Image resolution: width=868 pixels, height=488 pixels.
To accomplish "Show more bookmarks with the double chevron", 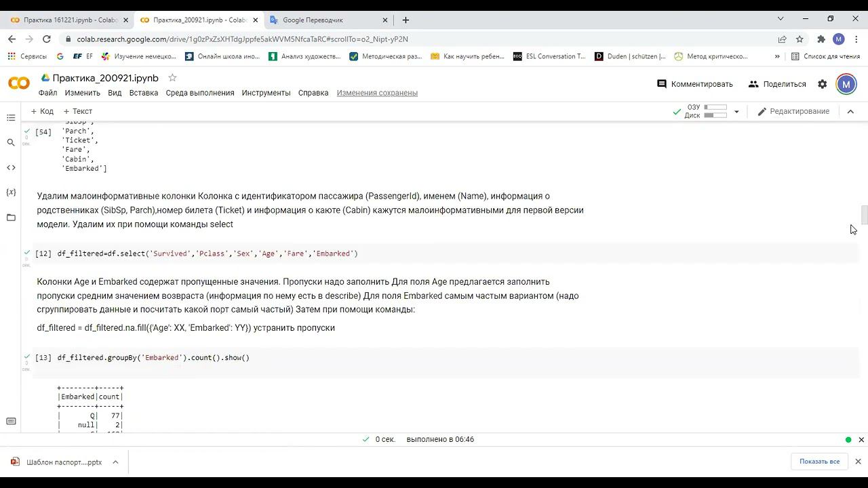I will point(777,56).
